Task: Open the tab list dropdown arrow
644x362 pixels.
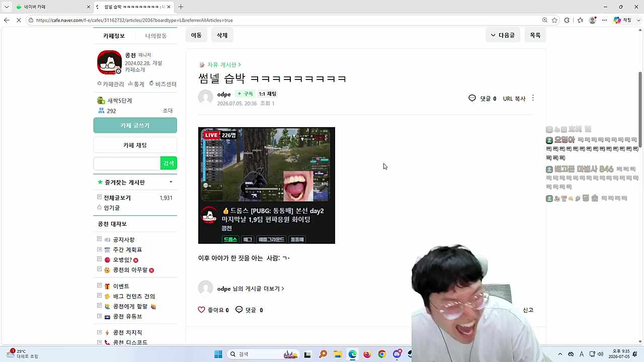Action: click(7, 7)
